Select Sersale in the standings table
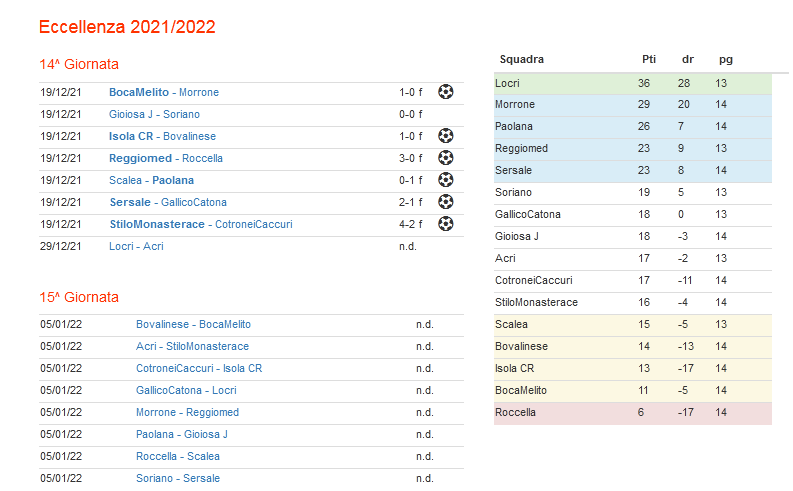 click(x=513, y=170)
